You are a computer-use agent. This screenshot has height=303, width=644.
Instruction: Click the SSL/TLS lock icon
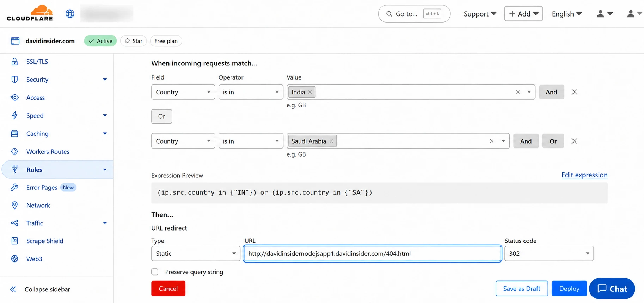[14, 62]
